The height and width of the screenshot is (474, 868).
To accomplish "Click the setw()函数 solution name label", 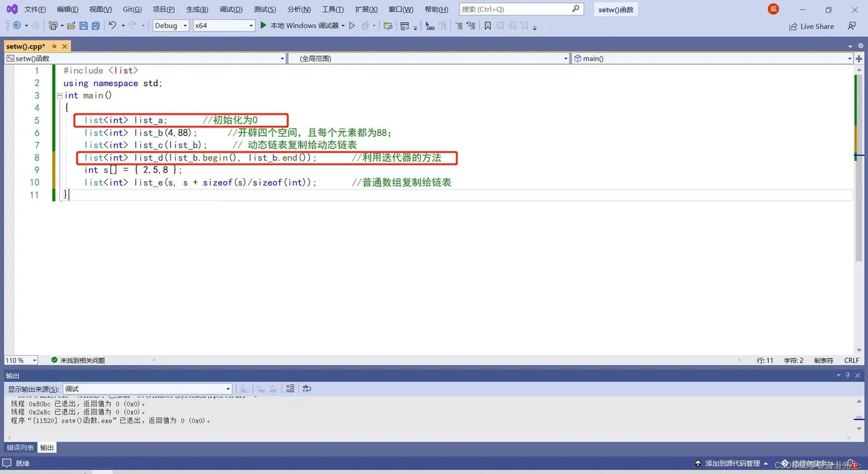I will pyautogui.click(x=616, y=9).
